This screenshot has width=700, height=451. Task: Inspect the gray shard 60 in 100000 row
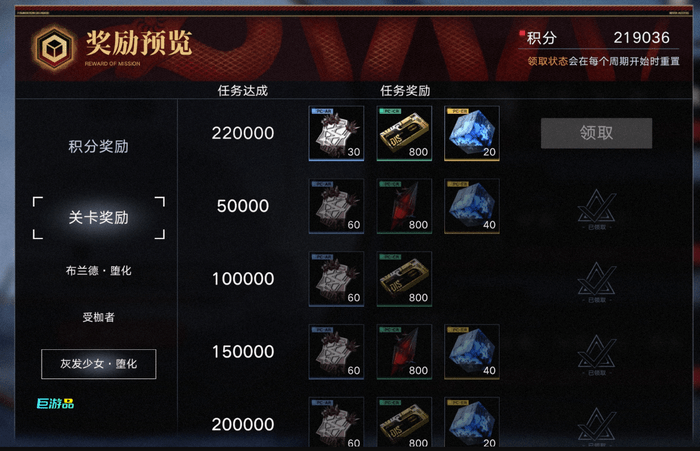click(336, 279)
